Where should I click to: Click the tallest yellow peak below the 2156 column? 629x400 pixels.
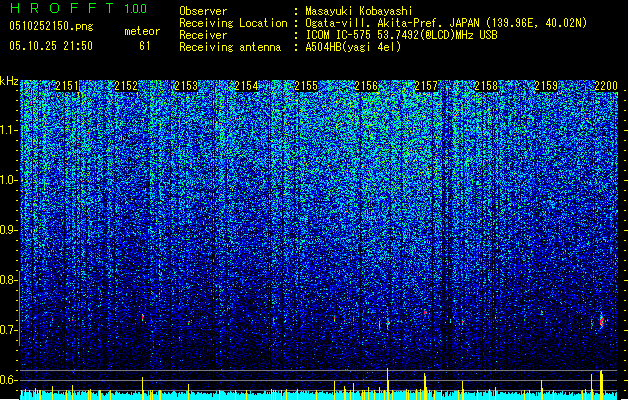pyautogui.click(x=388, y=384)
